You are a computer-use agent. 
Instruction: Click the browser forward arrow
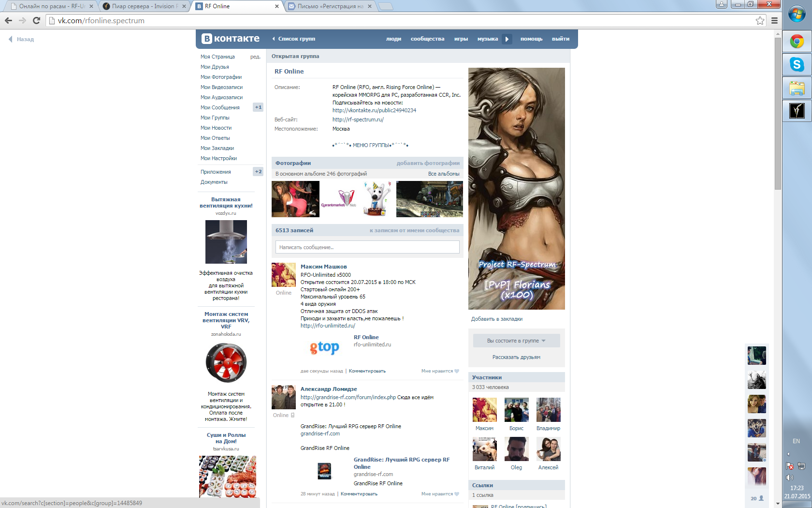click(x=22, y=20)
